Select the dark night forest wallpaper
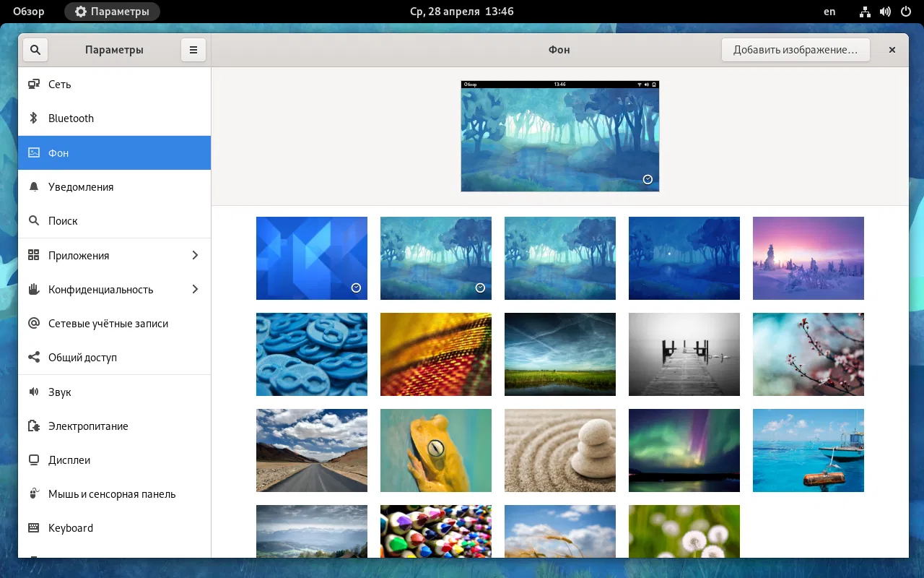The image size is (924, 578). tap(684, 258)
